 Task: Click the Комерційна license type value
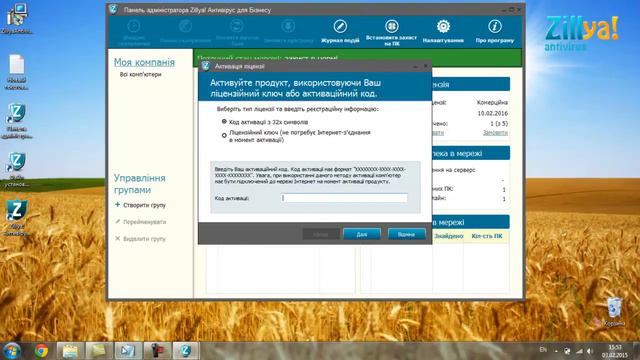click(492, 102)
